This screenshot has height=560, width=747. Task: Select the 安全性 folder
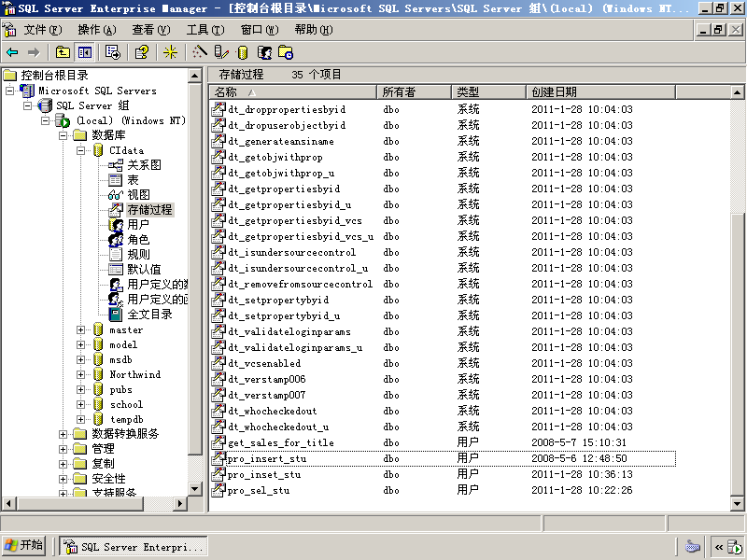[108, 479]
